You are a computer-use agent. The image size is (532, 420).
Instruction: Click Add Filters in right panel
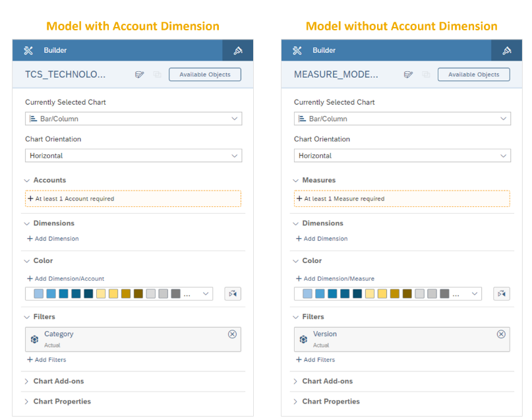click(x=315, y=359)
